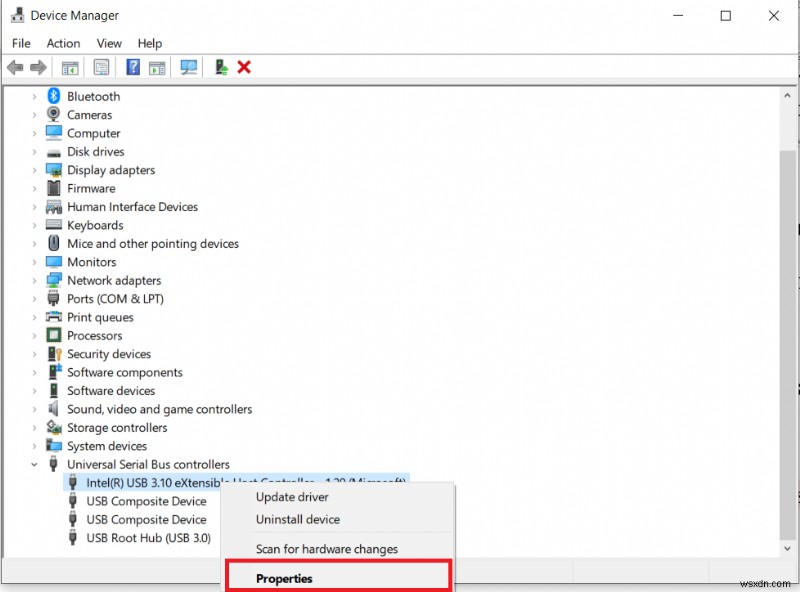Click the USB Root Hub plug icon

point(73,537)
